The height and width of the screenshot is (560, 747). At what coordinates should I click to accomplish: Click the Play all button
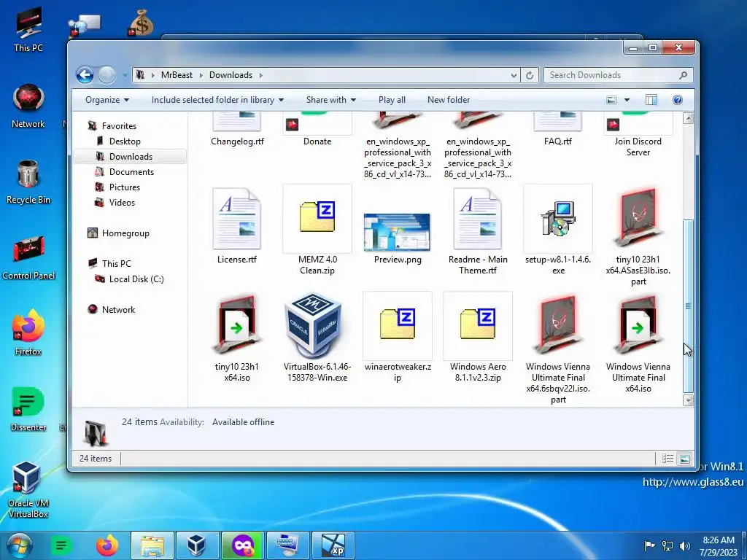[392, 100]
